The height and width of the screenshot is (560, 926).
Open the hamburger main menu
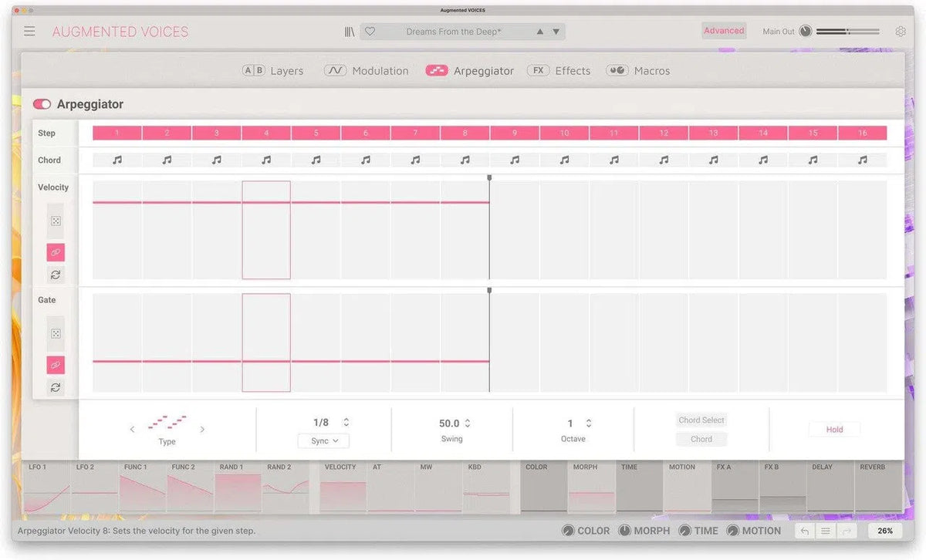(29, 32)
